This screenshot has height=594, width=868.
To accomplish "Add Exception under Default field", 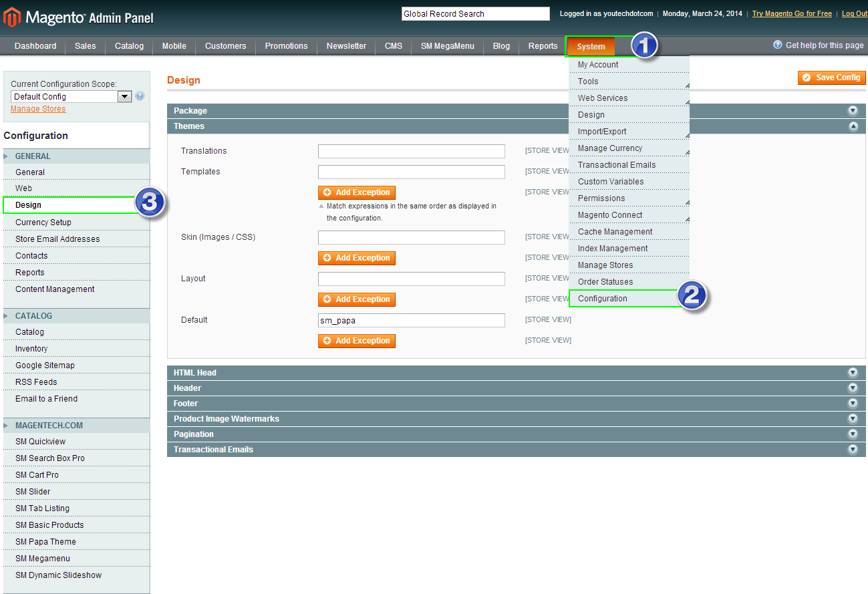I will pyautogui.click(x=357, y=341).
